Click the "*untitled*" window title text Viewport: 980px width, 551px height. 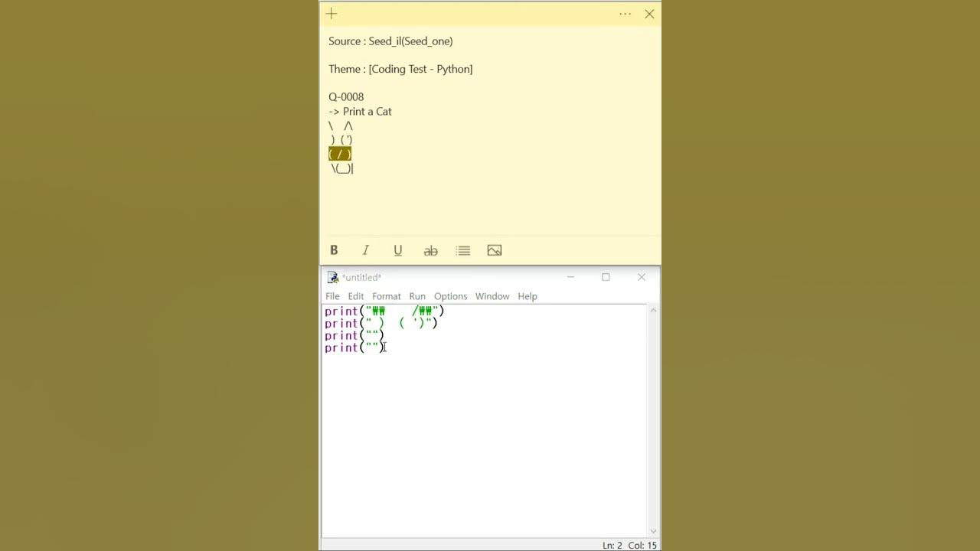pos(361,277)
